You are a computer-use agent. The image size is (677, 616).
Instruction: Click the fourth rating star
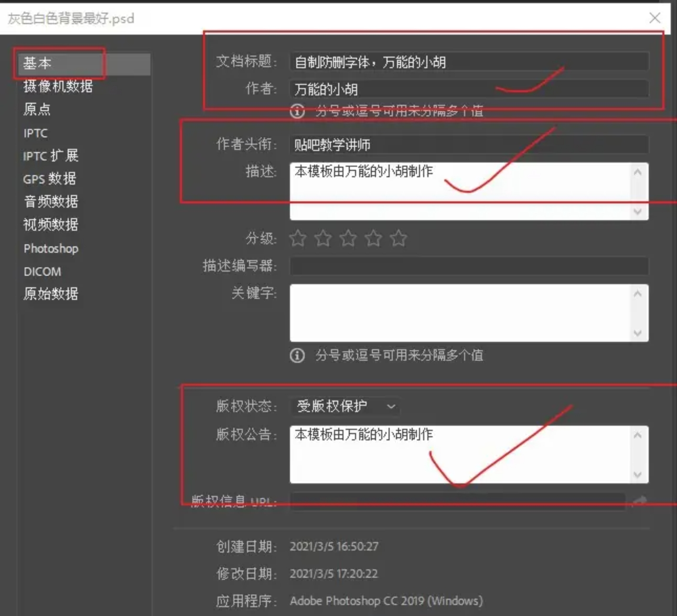[373, 239]
